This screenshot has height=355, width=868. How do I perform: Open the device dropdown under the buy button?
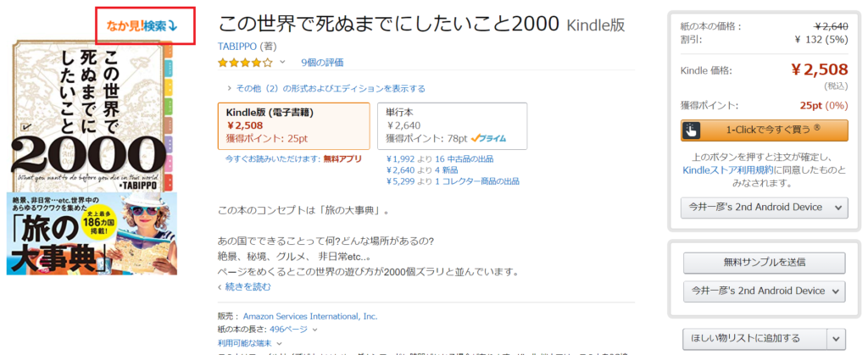pyautogui.click(x=764, y=208)
